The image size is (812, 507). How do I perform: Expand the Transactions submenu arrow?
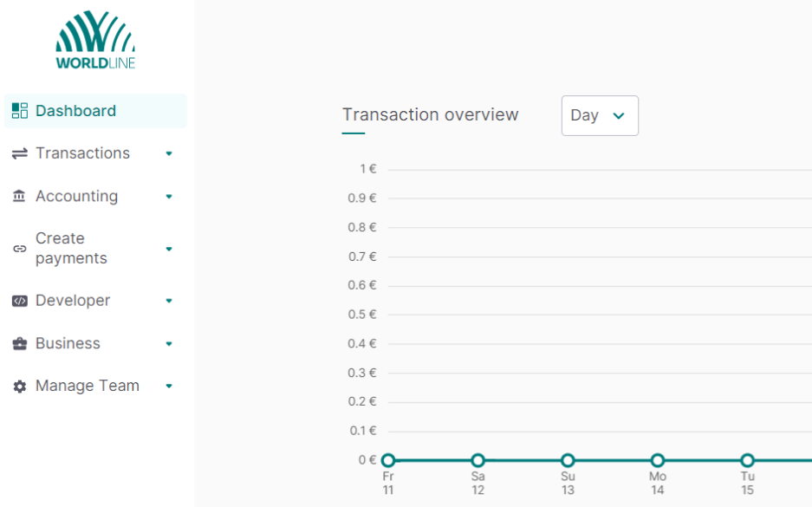pyautogui.click(x=169, y=153)
